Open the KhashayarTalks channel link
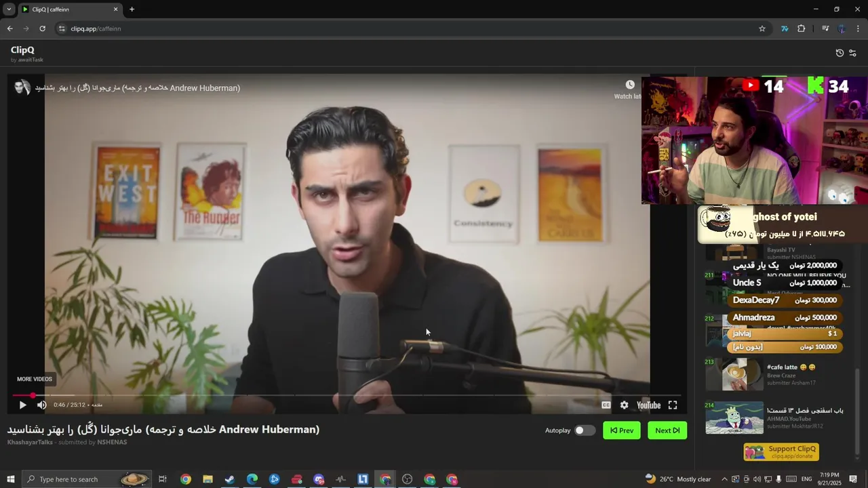Screen dimensions: 868x488 click(x=30, y=442)
